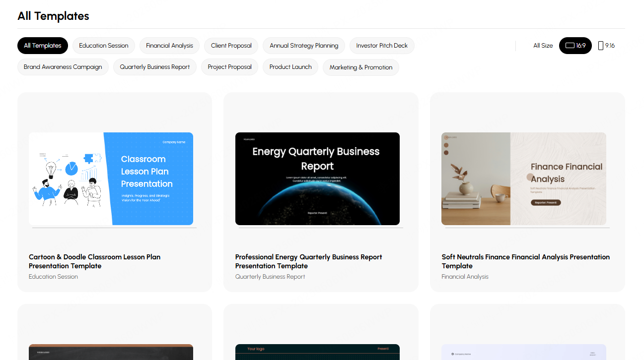Select the 16:9 landscape ratio icon

click(x=575, y=45)
